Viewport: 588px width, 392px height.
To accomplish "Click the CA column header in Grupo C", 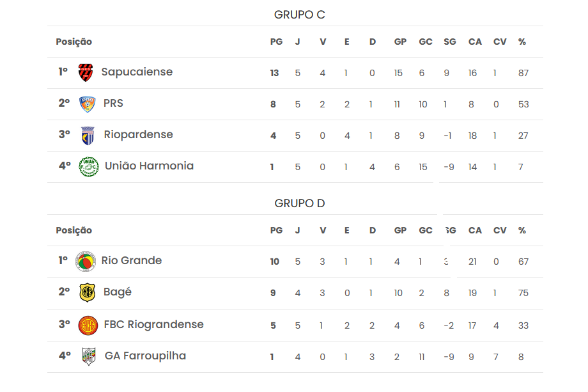I will 475,42.
